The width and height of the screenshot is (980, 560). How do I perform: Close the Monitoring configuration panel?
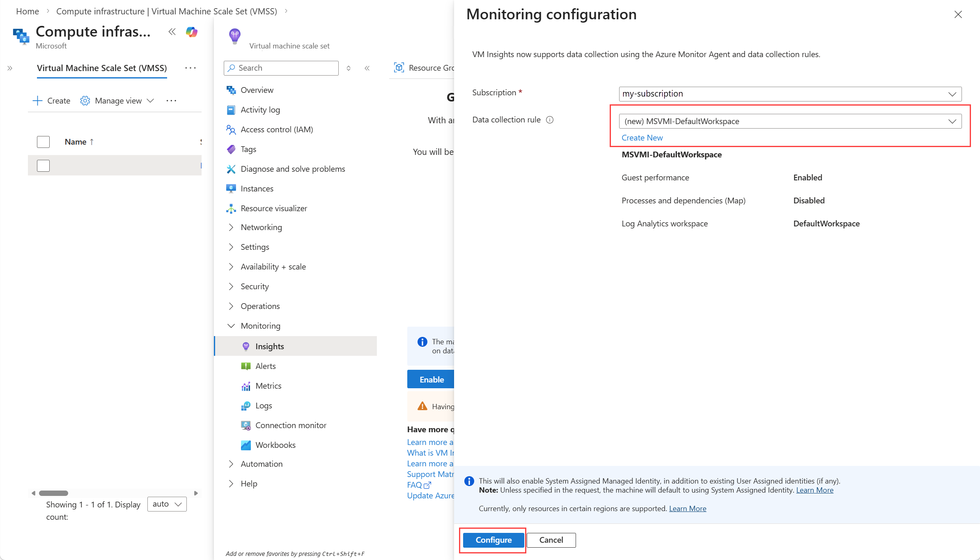[958, 14]
